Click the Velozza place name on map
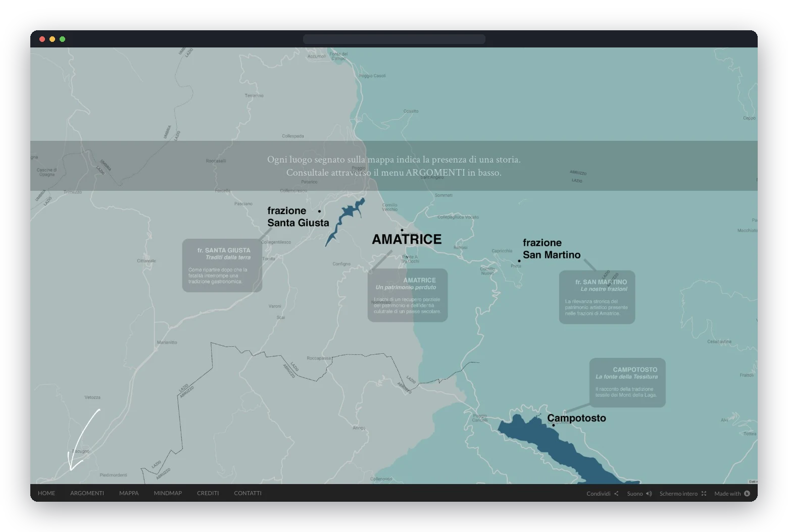This screenshot has height=532, width=788. pos(92,397)
